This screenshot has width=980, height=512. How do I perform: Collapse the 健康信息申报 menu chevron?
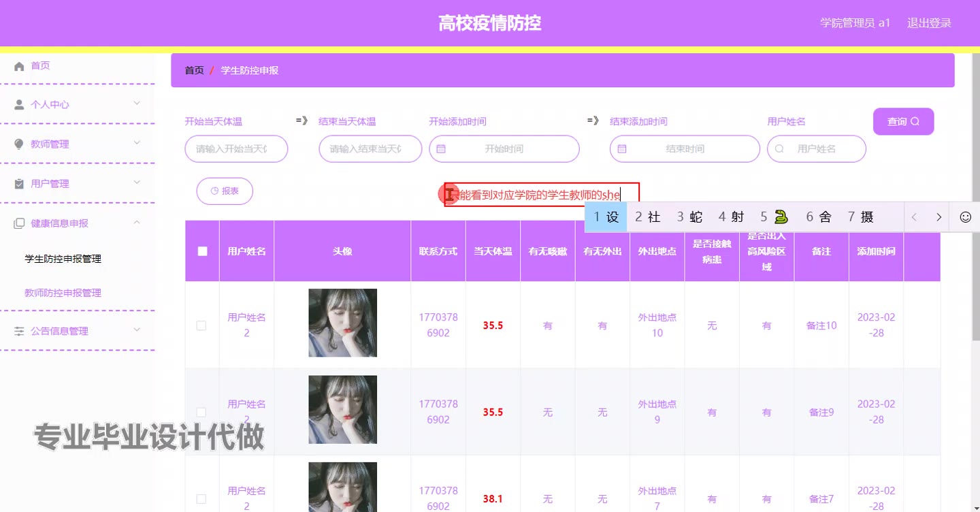(137, 222)
